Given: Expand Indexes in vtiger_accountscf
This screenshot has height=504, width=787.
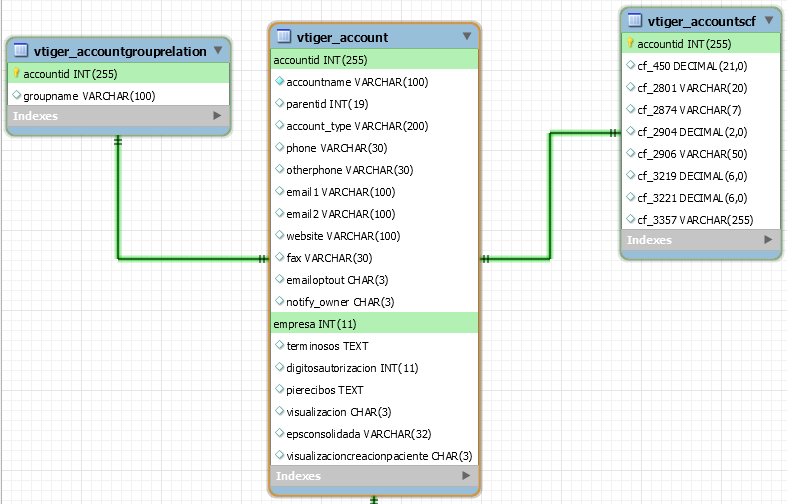Looking at the screenshot, I should 768,239.
